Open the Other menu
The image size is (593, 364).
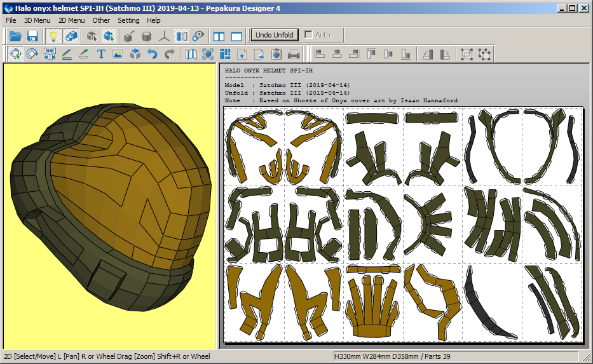pos(101,20)
